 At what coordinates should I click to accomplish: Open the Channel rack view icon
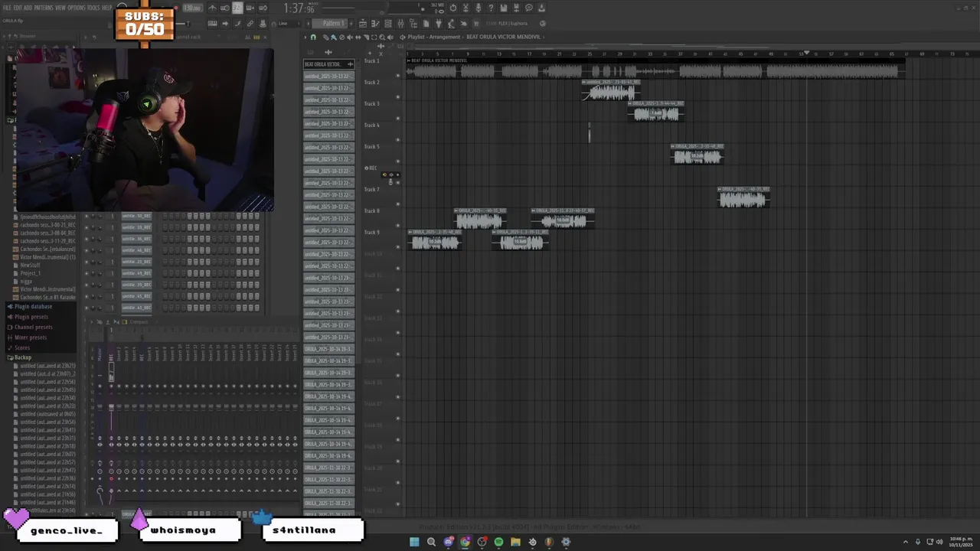point(387,23)
